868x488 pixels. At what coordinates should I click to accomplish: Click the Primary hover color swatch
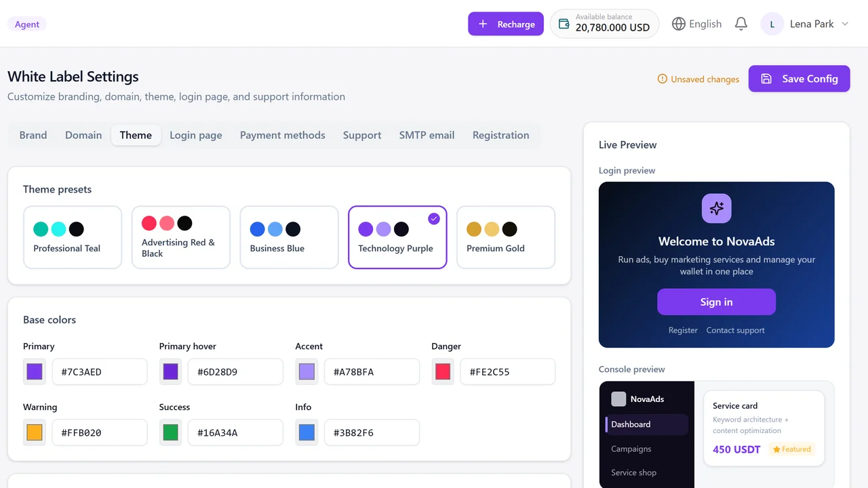(x=171, y=371)
